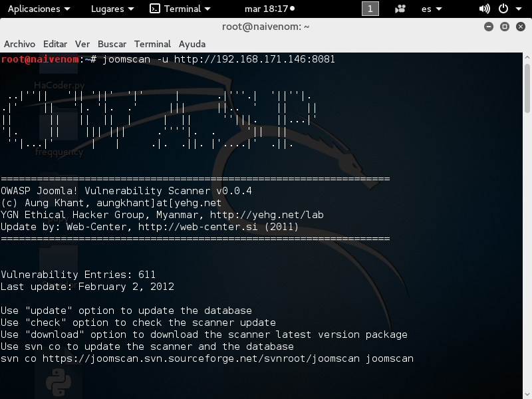Minimize the terminal window
Screen dimensions: 532x399
click(x=489, y=27)
